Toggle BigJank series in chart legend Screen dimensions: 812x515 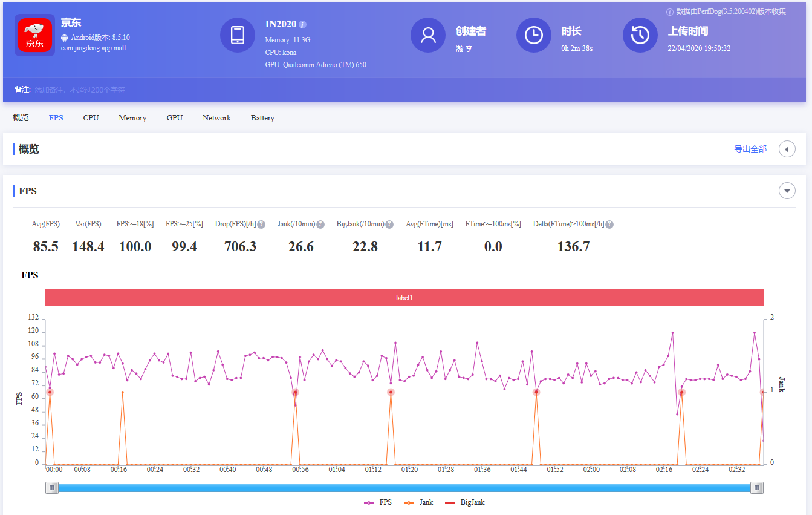coord(464,502)
